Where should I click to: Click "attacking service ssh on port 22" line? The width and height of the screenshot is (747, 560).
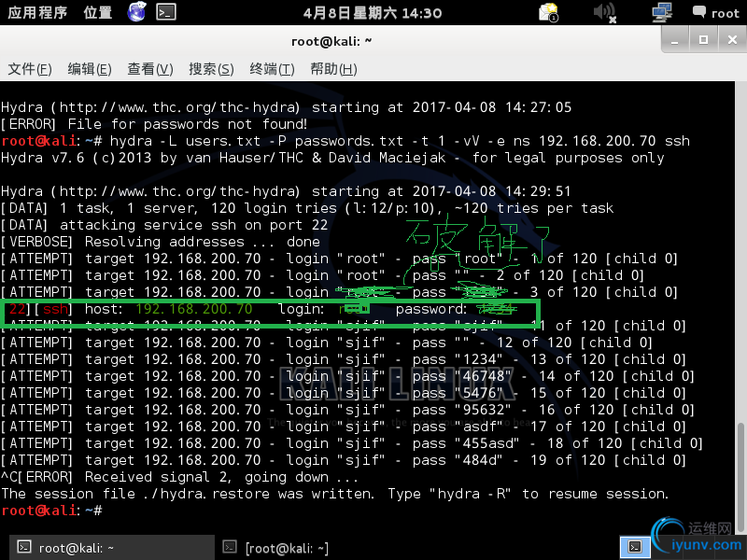click(164, 225)
